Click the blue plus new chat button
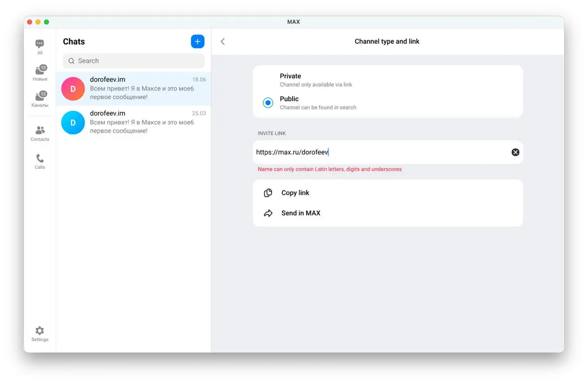This screenshot has height=384, width=588. click(x=198, y=41)
